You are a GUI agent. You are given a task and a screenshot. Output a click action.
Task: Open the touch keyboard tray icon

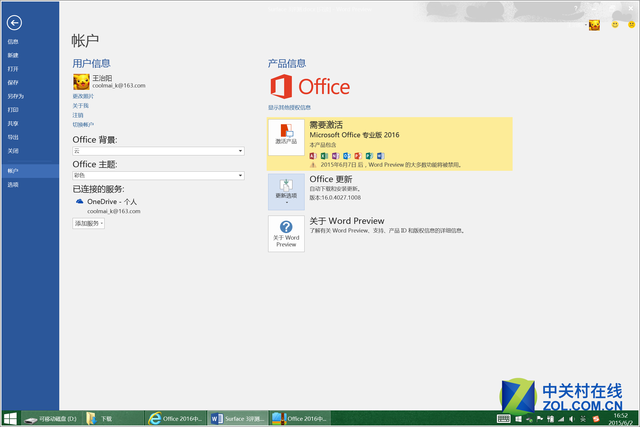tap(504, 419)
